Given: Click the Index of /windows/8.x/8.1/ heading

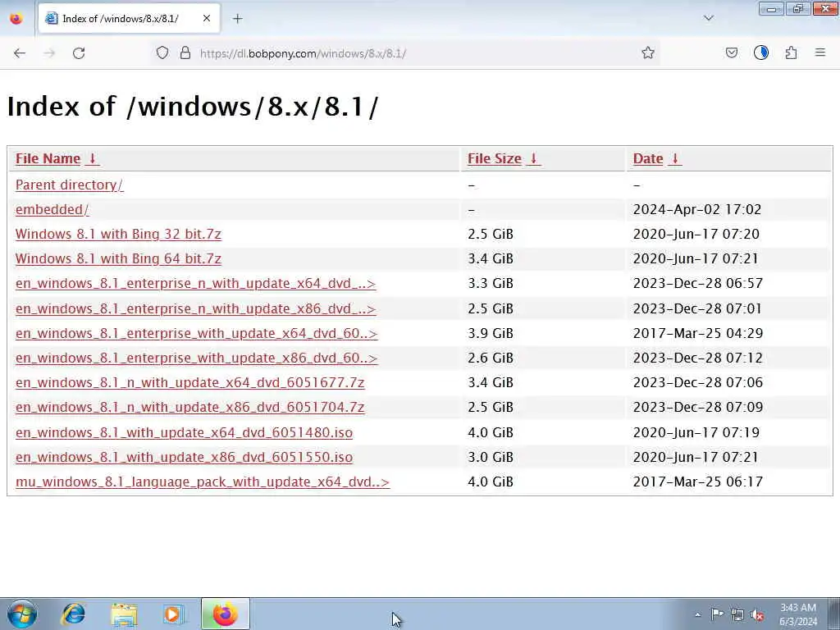Looking at the screenshot, I should click(192, 106).
